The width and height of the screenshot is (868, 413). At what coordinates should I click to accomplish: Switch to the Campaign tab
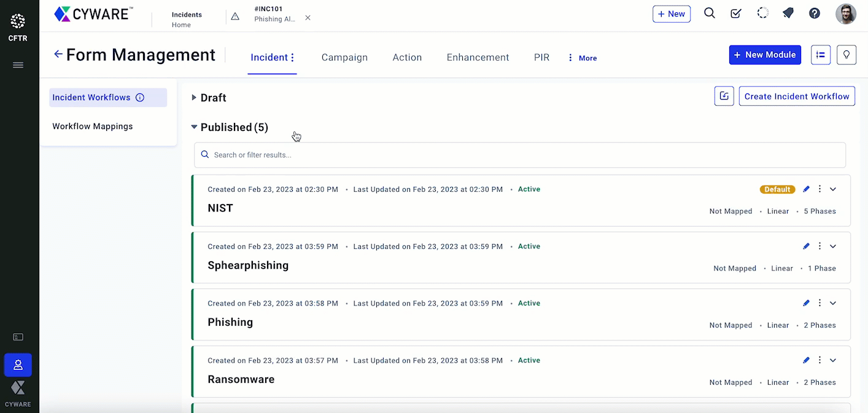(344, 58)
